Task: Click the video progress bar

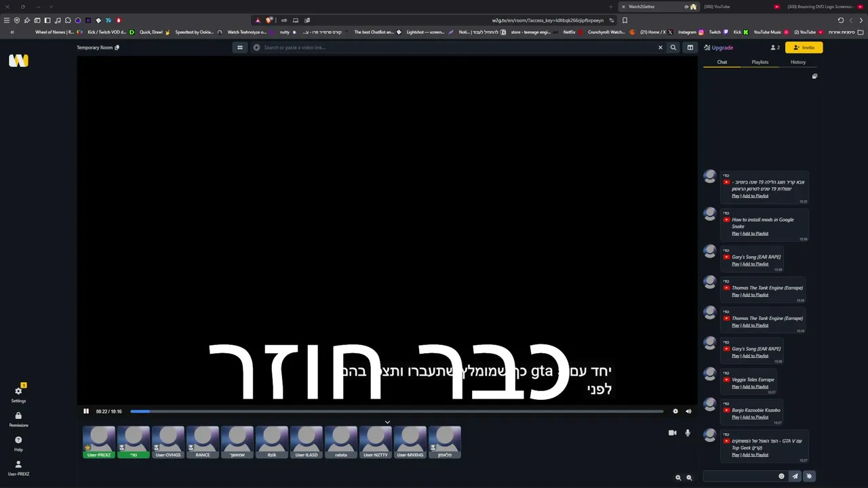Action: coord(397,411)
